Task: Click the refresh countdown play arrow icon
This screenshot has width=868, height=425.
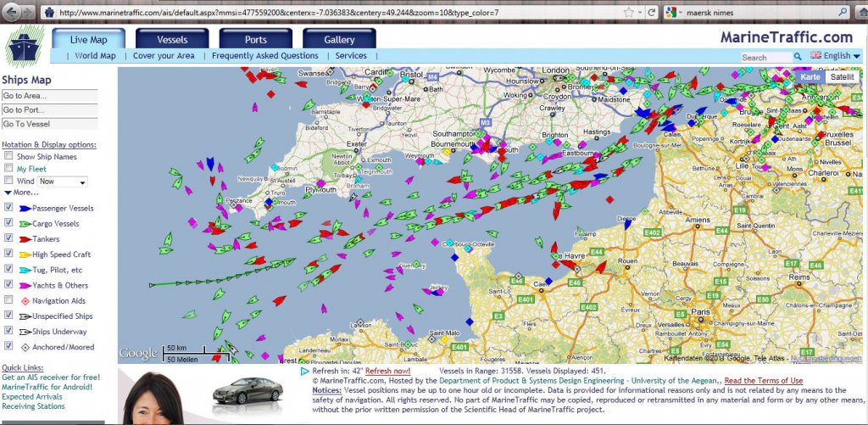Action: (304, 371)
